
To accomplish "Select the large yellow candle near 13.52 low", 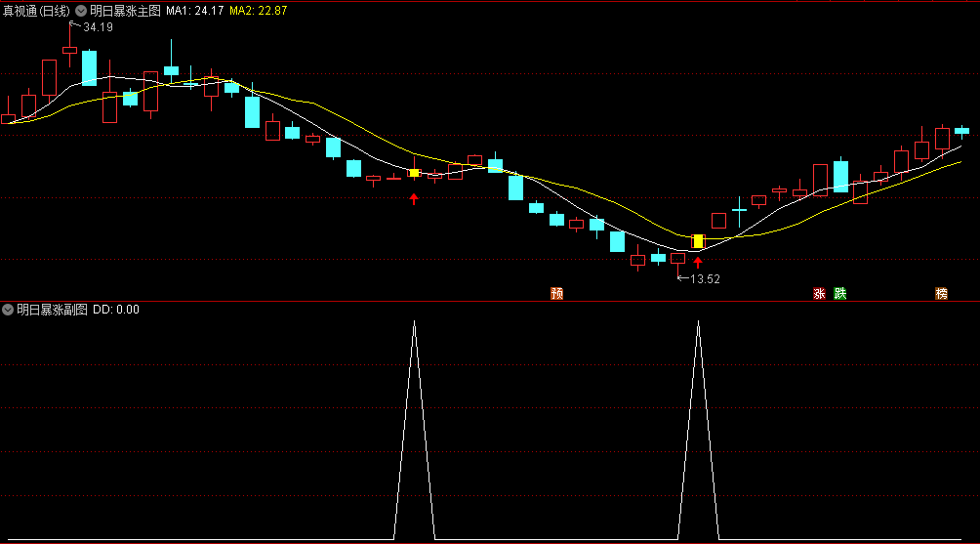I will [x=698, y=241].
